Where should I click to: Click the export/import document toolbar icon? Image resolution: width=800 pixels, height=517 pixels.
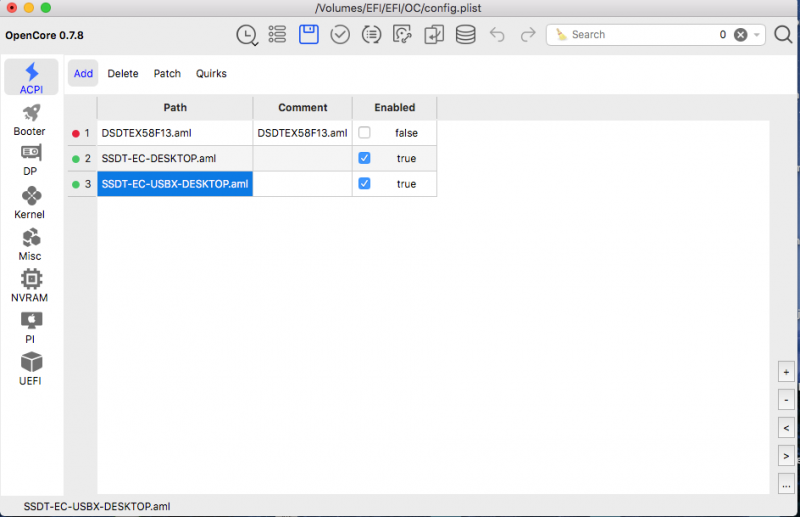click(434, 35)
